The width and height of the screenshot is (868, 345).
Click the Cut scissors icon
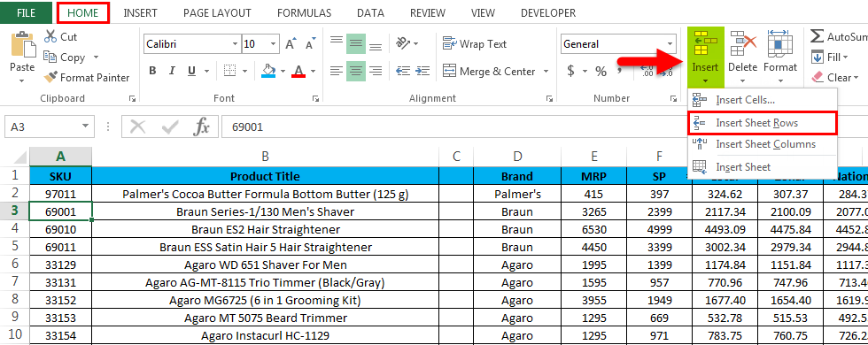(50, 36)
